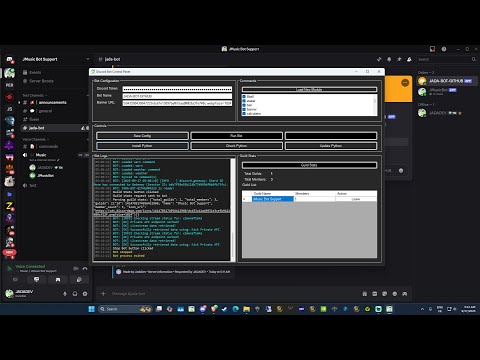Toggle the avatar command checkbox
480x360 pixels.
(x=244, y=101)
